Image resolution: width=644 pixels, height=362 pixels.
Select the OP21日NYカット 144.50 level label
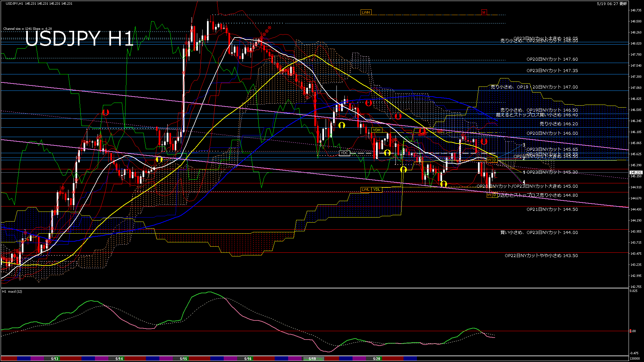coord(552,209)
